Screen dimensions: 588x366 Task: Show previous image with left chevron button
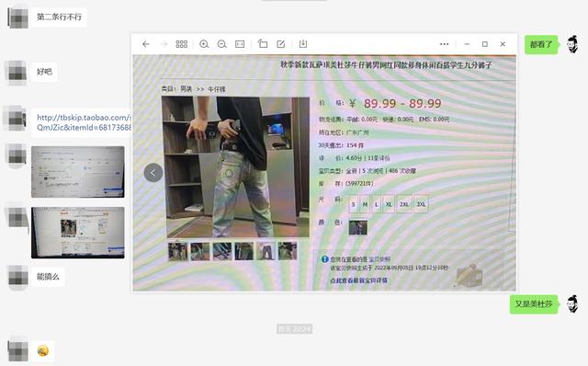tap(153, 173)
